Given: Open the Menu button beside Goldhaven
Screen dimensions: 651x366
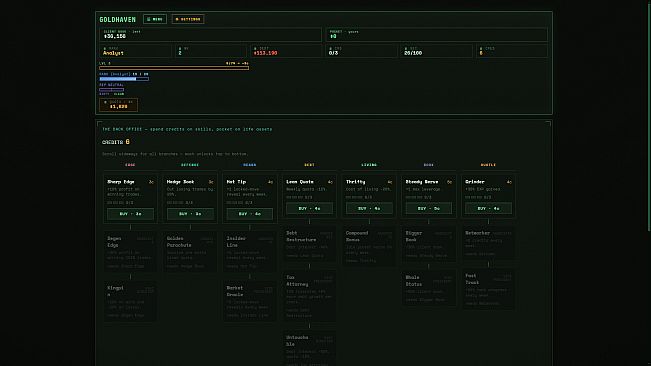Looking at the screenshot, I should [155, 19].
